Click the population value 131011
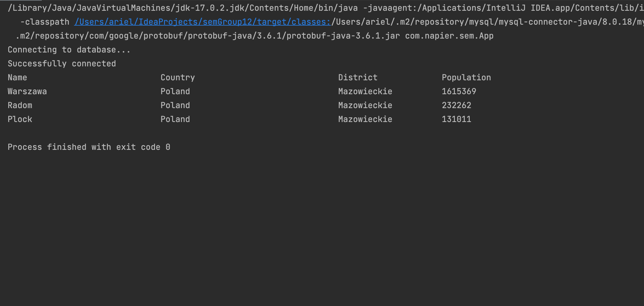The image size is (644, 306). pos(456,119)
